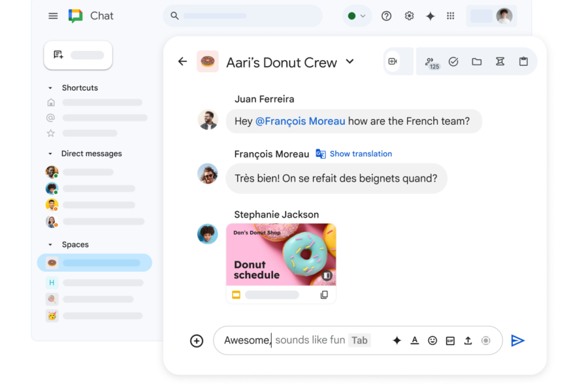Collapse the Spaces section
The width and height of the screenshot is (588, 392).
[50, 244]
